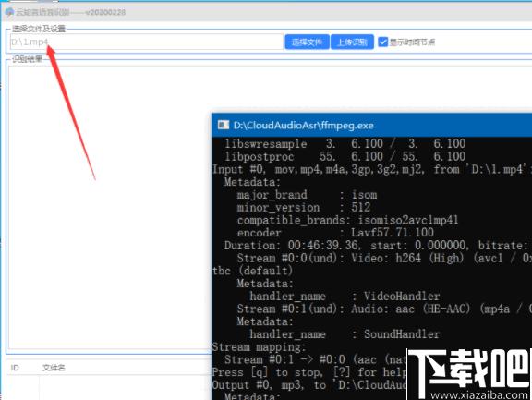
Task: Open the www.xiazaiba.com watermark link
Action: [479, 394]
